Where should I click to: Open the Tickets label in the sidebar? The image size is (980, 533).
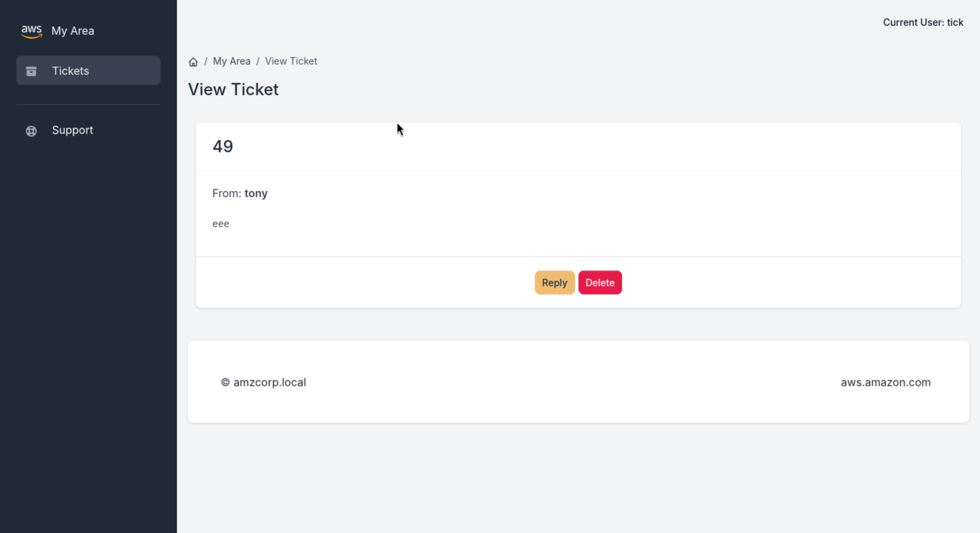click(70, 71)
